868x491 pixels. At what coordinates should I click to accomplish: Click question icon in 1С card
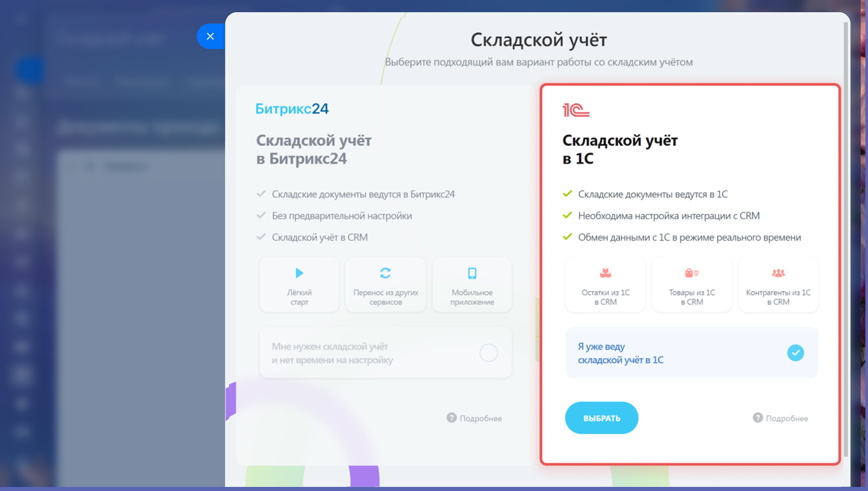758,418
